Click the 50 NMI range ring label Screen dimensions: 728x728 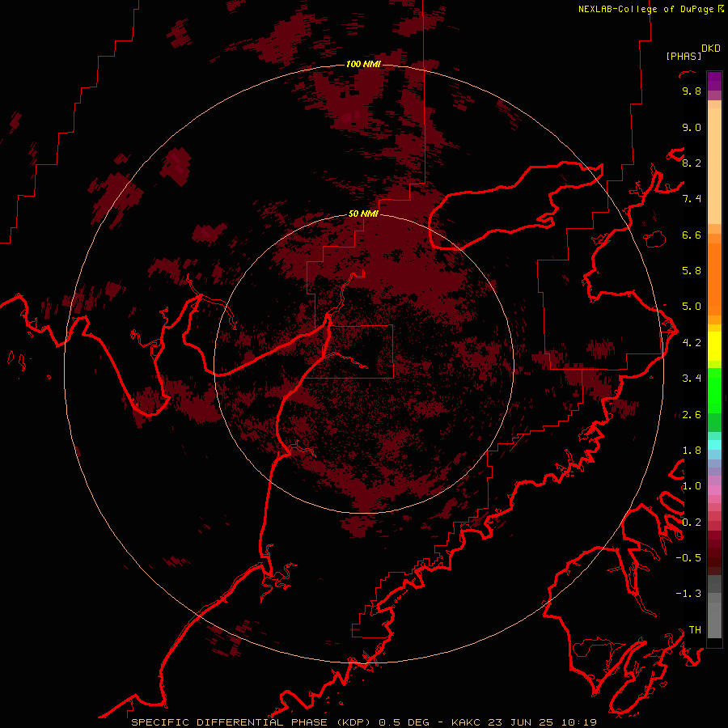tap(363, 214)
